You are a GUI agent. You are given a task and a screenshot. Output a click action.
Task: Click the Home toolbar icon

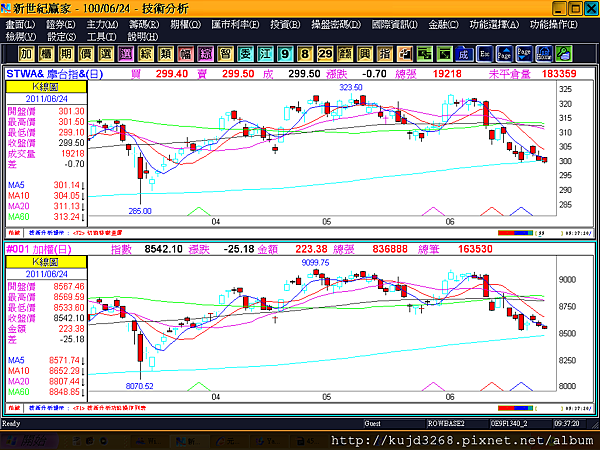(x=544, y=54)
